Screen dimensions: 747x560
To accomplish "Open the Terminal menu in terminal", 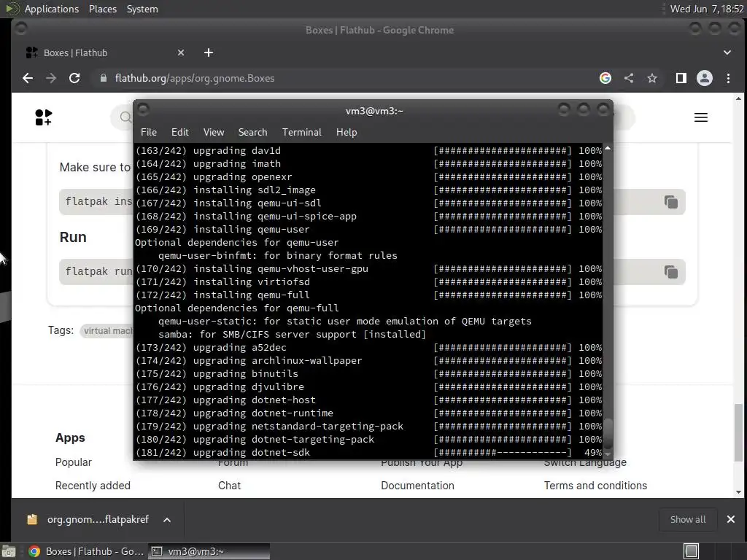I will click(x=301, y=133).
